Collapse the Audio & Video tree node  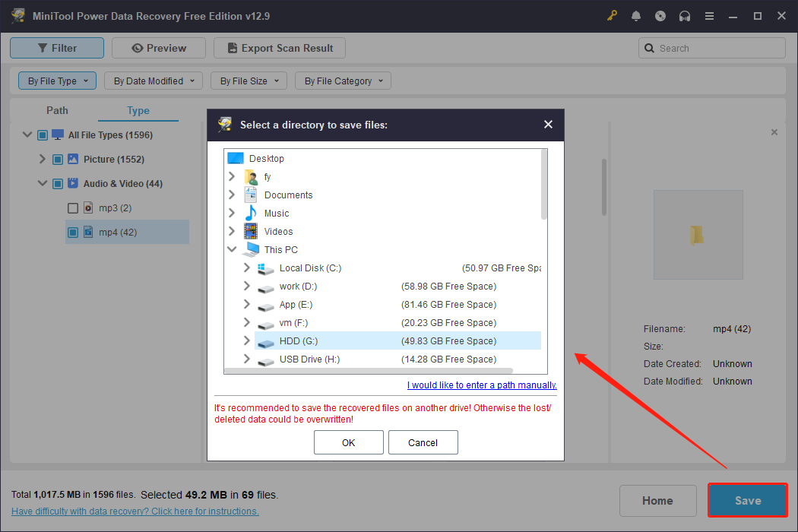(x=43, y=183)
